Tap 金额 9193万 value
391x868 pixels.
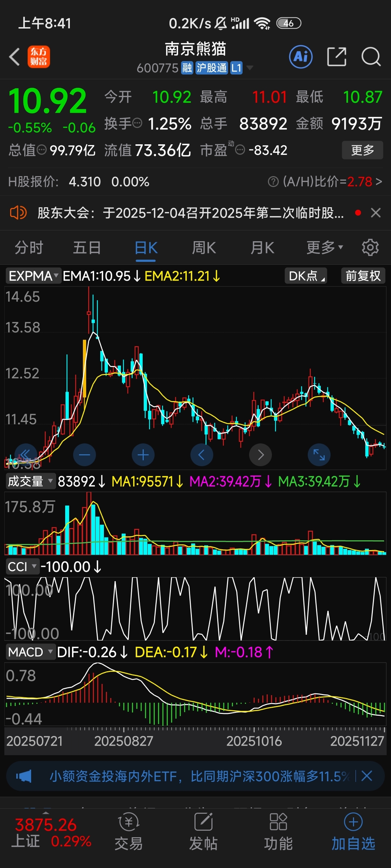pos(339,124)
